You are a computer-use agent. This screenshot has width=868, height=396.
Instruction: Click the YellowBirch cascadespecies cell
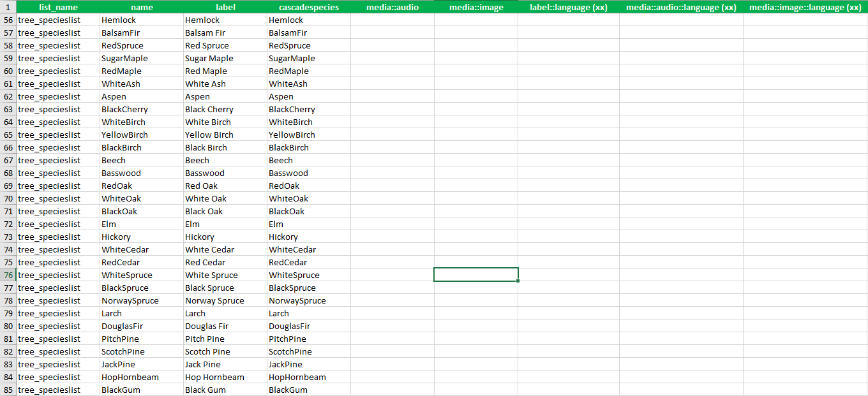tap(309, 135)
